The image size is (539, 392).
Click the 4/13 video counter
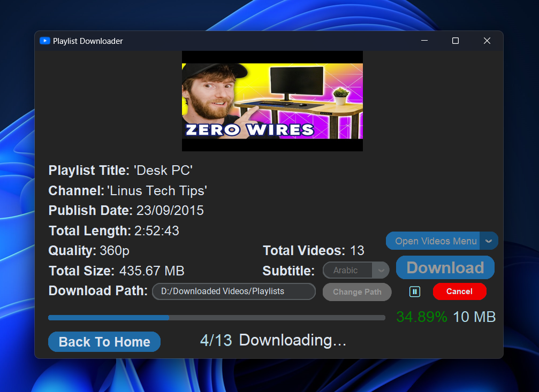pos(216,341)
